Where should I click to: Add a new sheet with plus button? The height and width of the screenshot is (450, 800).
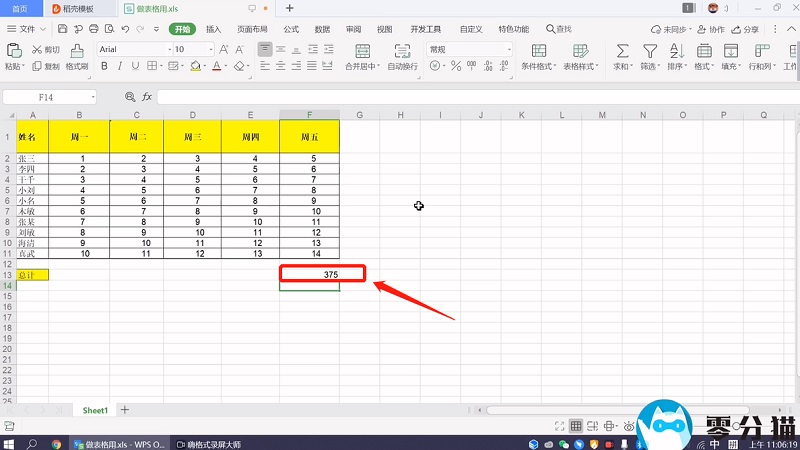(x=125, y=410)
